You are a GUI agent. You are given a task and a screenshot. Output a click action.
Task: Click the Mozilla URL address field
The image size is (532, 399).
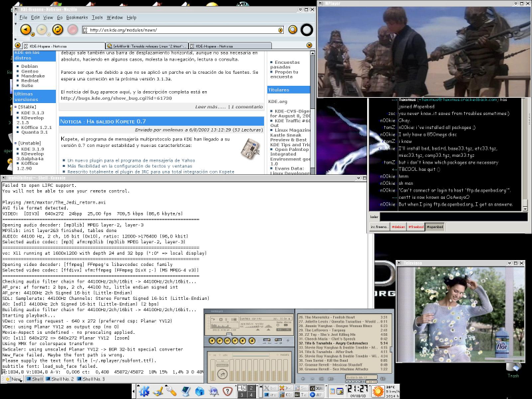[x=184, y=30]
